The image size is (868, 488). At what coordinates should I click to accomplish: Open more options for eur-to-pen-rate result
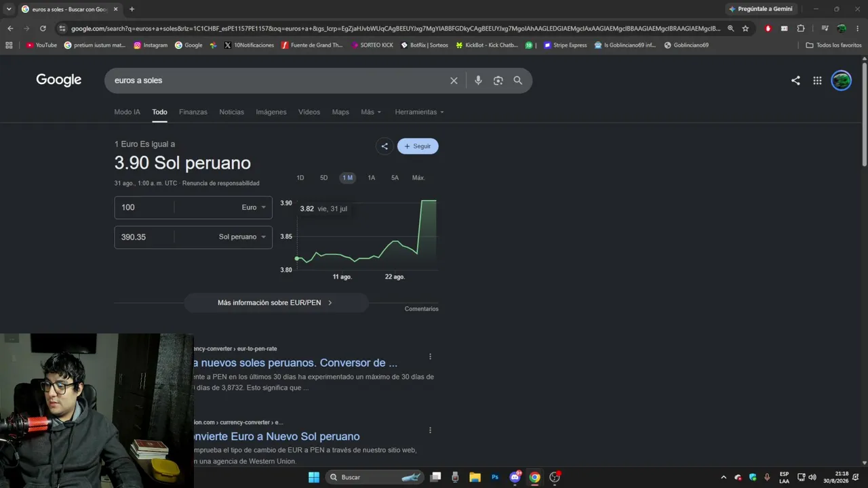(x=430, y=357)
